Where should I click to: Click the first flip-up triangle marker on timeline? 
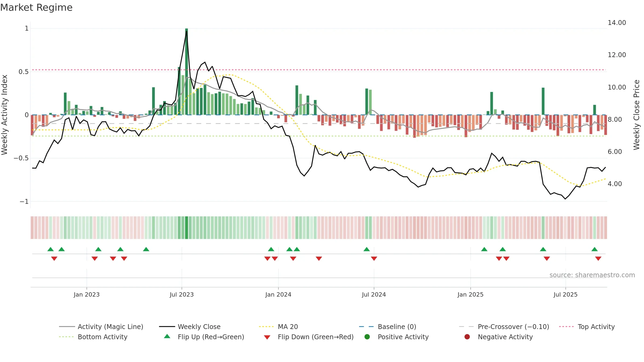coord(50,249)
